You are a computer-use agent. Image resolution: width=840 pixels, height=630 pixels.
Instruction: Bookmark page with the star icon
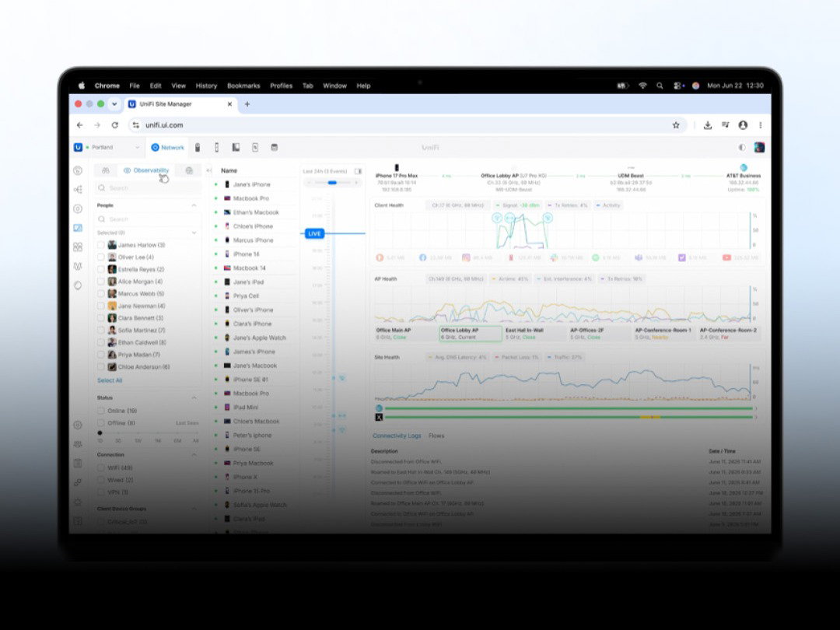676,124
